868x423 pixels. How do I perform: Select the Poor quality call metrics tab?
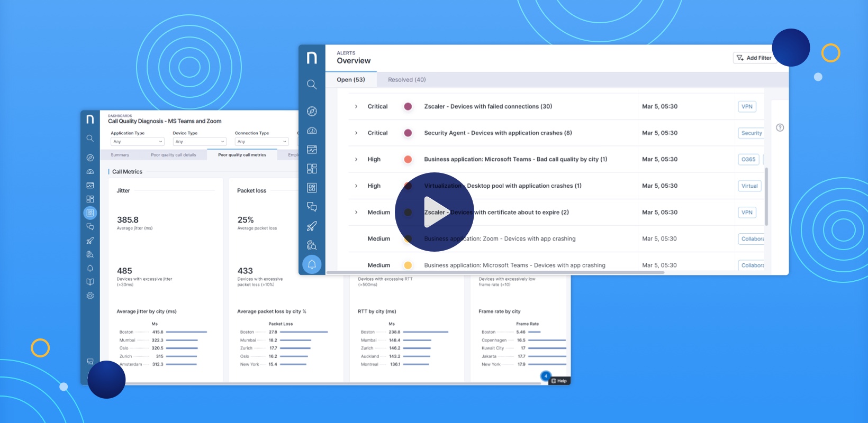(242, 155)
